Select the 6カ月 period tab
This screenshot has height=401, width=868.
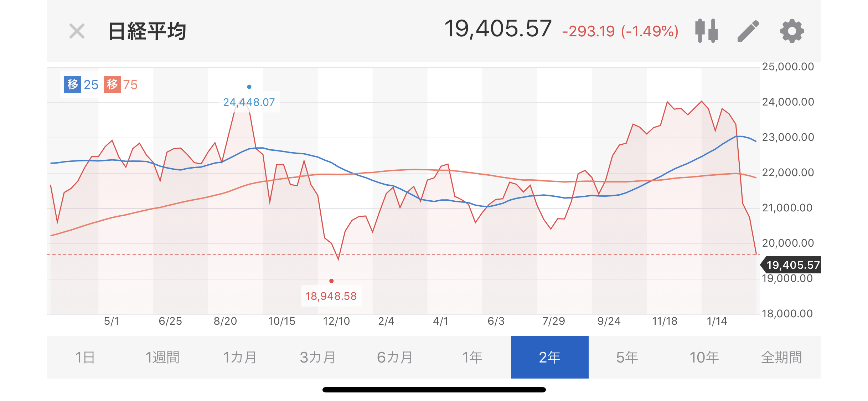click(395, 357)
